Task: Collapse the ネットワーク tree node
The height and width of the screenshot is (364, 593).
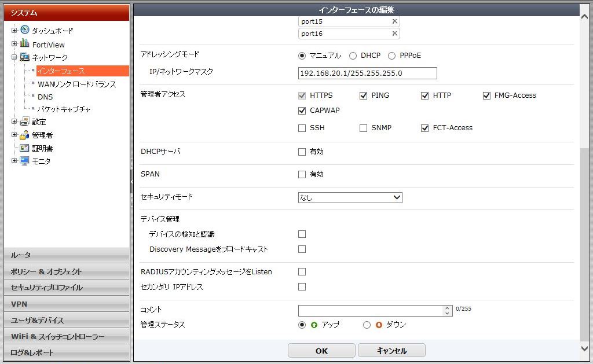Action: [x=14, y=57]
